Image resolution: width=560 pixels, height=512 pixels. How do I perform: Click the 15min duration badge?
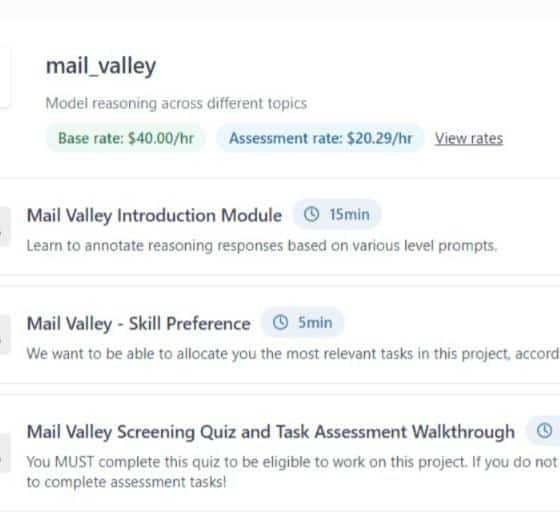tap(337, 215)
